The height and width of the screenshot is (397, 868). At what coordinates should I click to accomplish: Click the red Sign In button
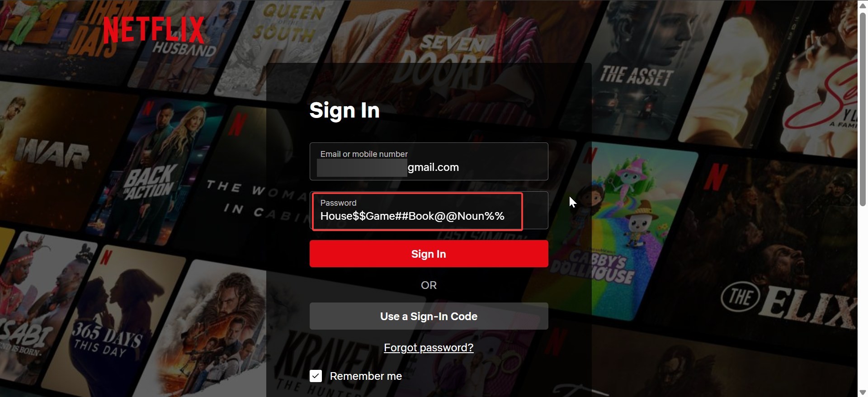429,254
